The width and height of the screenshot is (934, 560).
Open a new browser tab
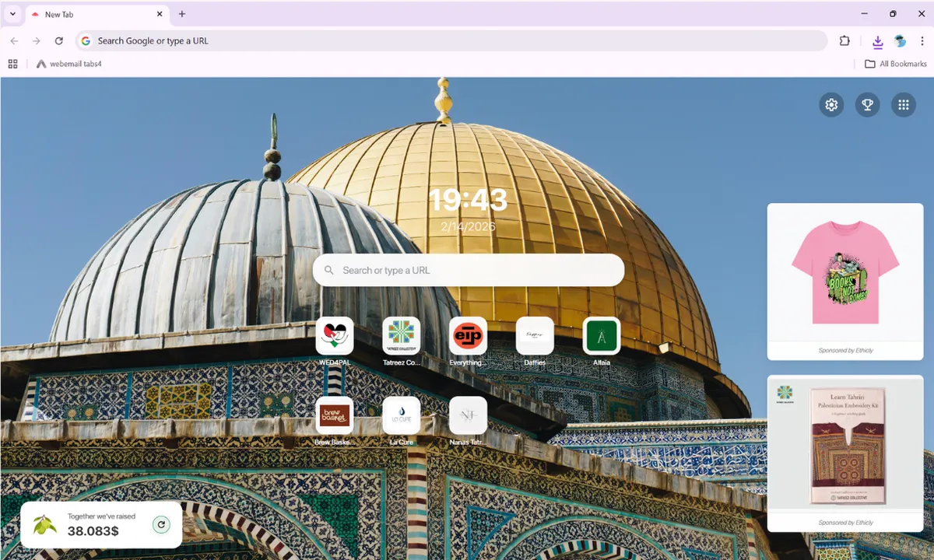(182, 14)
